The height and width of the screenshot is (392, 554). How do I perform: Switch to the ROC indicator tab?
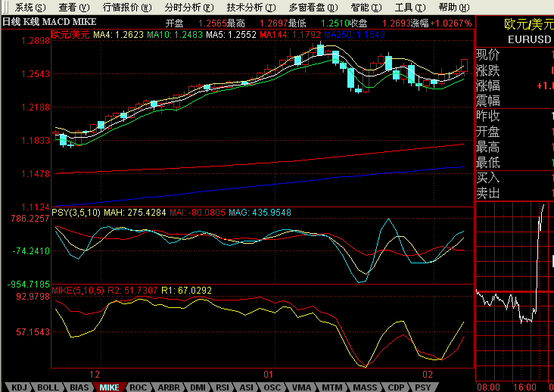point(138,387)
